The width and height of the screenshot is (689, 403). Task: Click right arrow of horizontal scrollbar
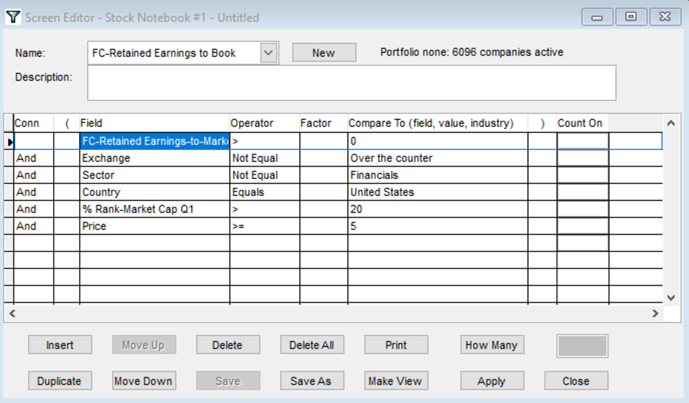click(x=655, y=313)
